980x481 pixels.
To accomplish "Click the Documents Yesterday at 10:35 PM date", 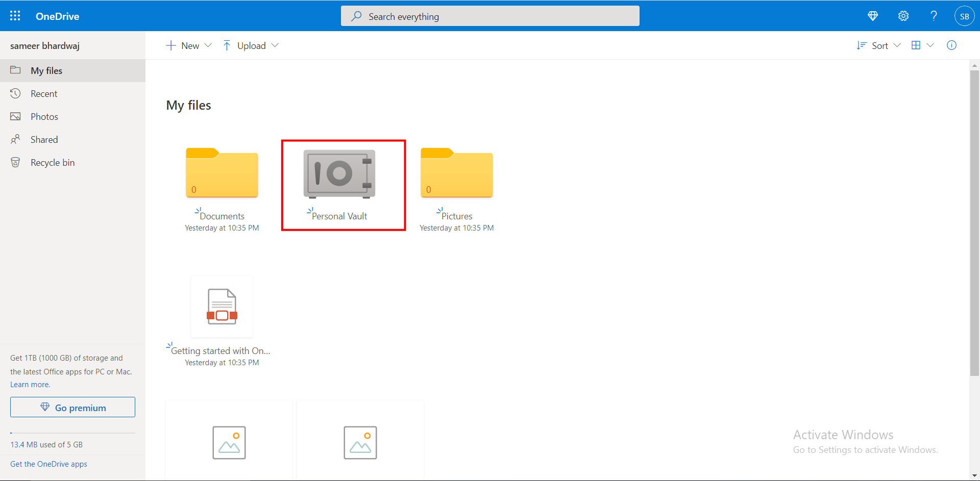I will (222, 228).
